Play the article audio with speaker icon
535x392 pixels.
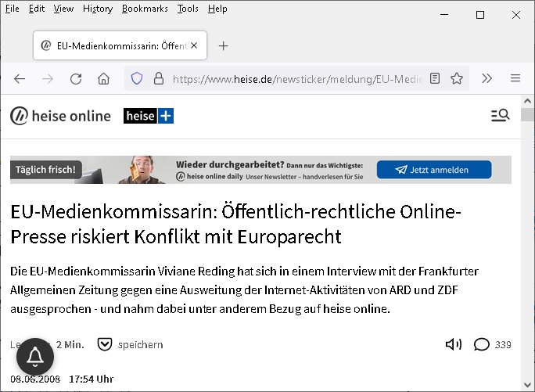click(x=453, y=344)
